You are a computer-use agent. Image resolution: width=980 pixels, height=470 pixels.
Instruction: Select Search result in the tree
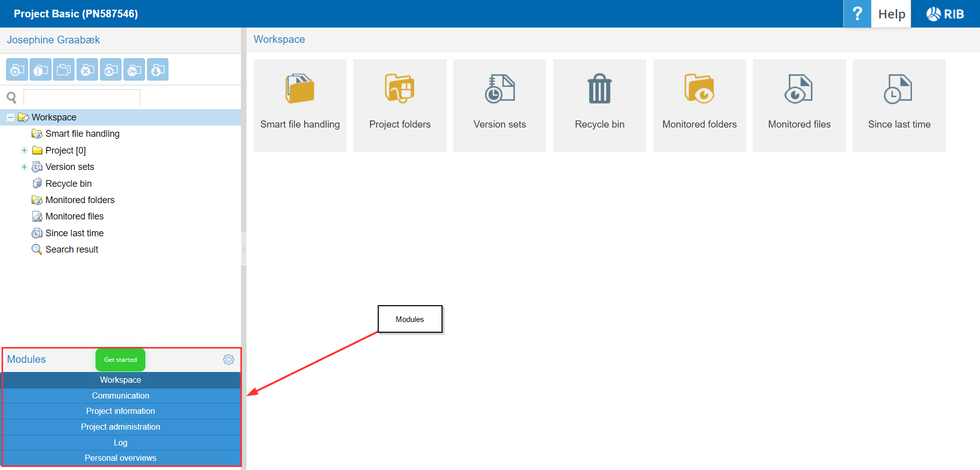click(x=71, y=250)
